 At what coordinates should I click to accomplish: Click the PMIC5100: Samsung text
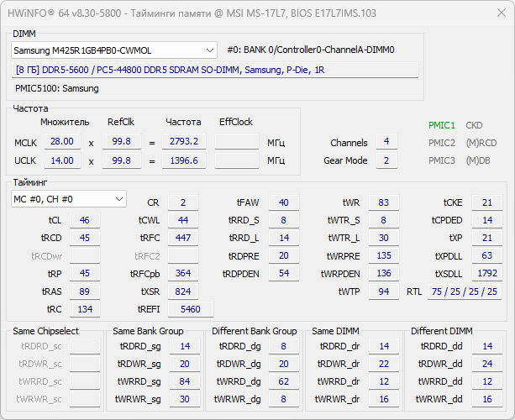(x=45, y=87)
